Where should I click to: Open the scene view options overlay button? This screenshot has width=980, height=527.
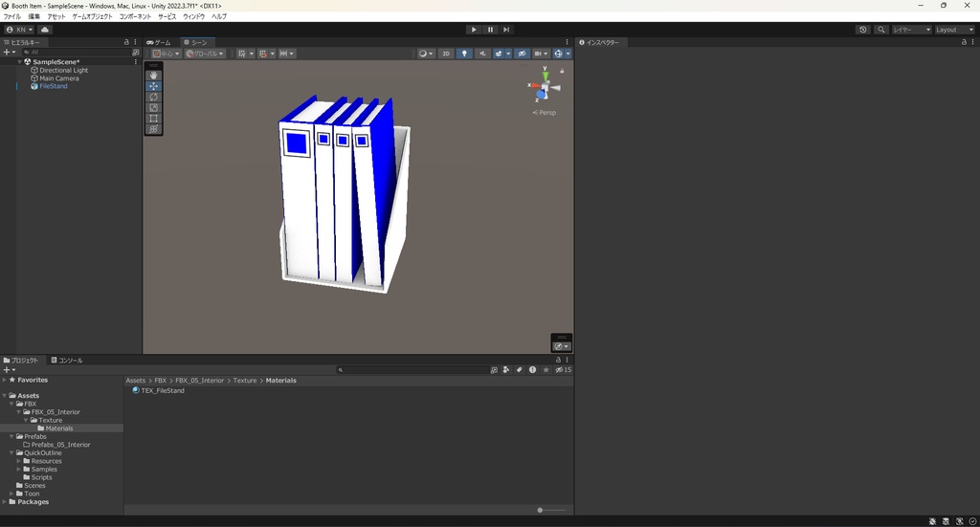(561, 346)
